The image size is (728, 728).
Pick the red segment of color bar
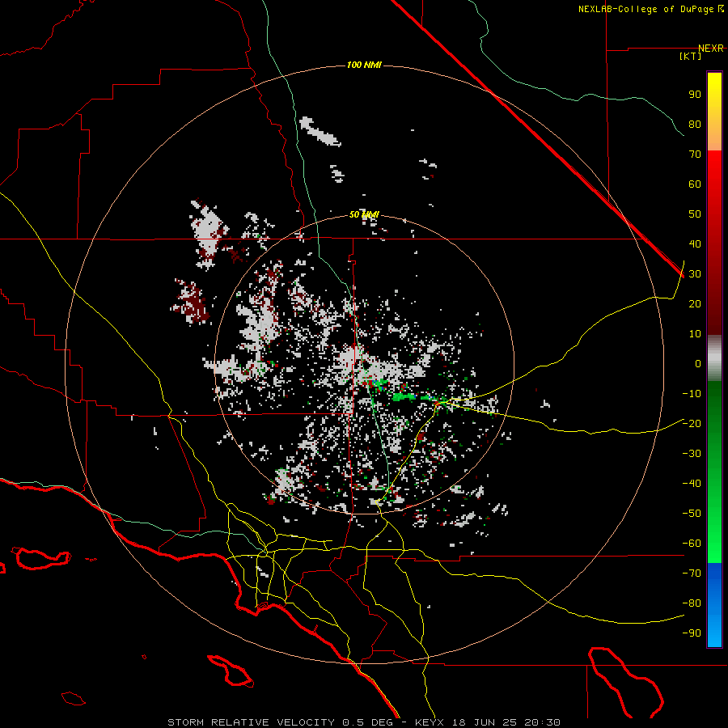(714, 243)
